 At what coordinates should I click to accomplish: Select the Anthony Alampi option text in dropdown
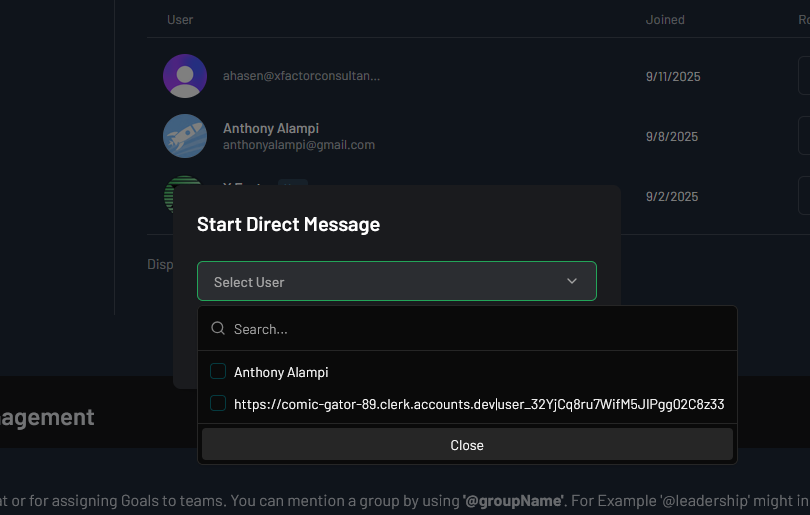click(281, 372)
